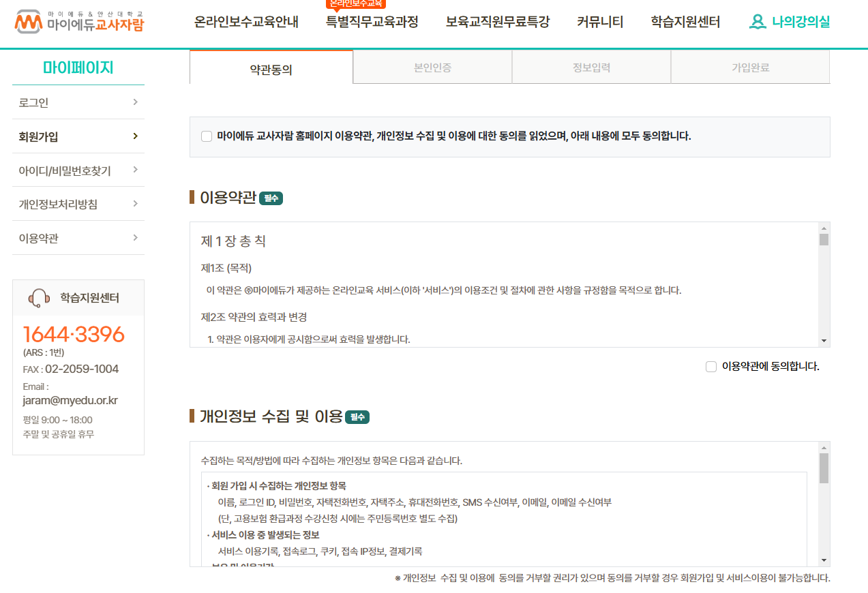Screen dimensions: 868x593
Task: Open 아이디/비밀번호찾기 in the sidebar
Action: [x=78, y=170]
